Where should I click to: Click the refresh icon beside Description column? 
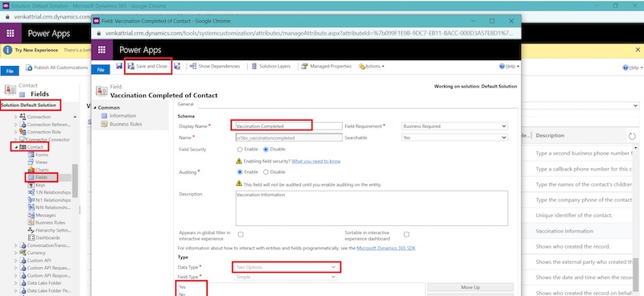[x=632, y=135]
